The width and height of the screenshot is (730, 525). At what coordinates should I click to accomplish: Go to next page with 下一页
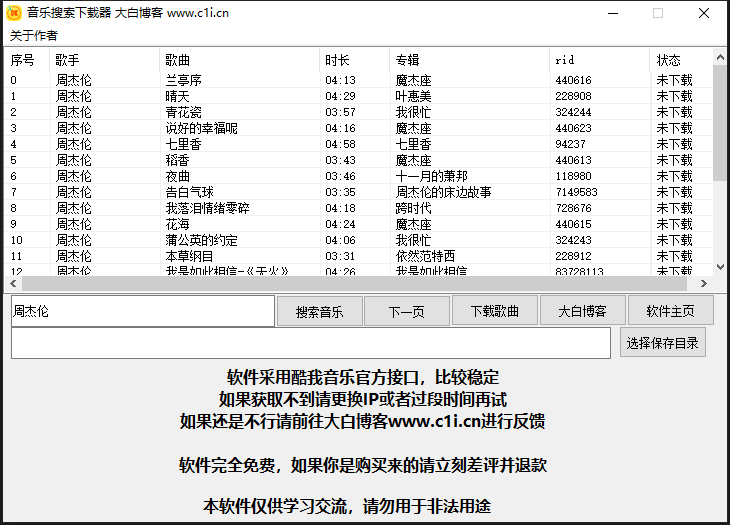pos(406,311)
